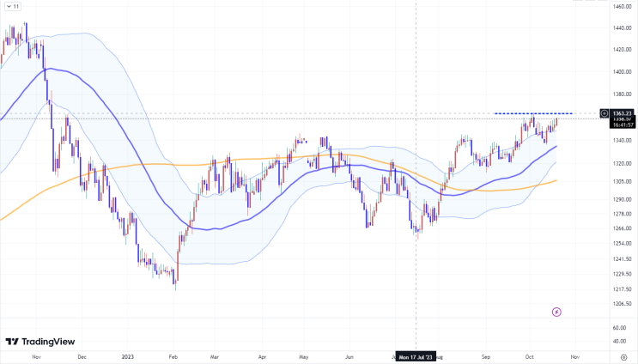Viewport: 638px width, 364px height.
Task: Click the 1460.00 price axis label
Action: (x=623, y=7)
